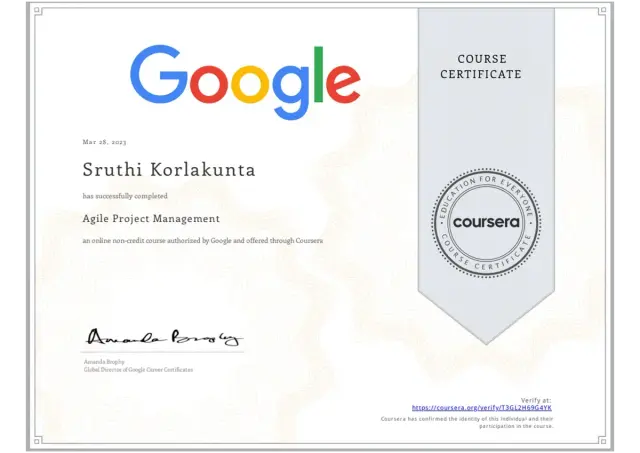Screen dimensions: 640x453
Task: Click the 'has successfully completed' text
Action: click(x=125, y=196)
